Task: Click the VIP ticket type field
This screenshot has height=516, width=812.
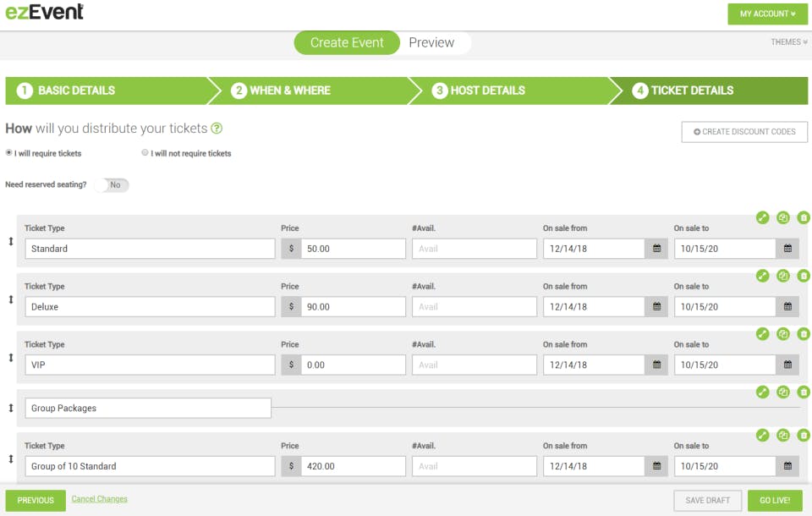Action: point(151,365)
